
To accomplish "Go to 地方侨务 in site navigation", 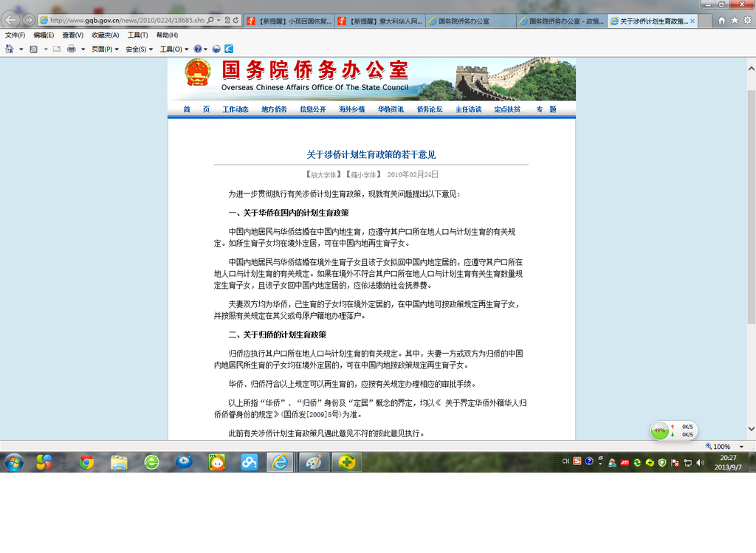I will [275, 109].
